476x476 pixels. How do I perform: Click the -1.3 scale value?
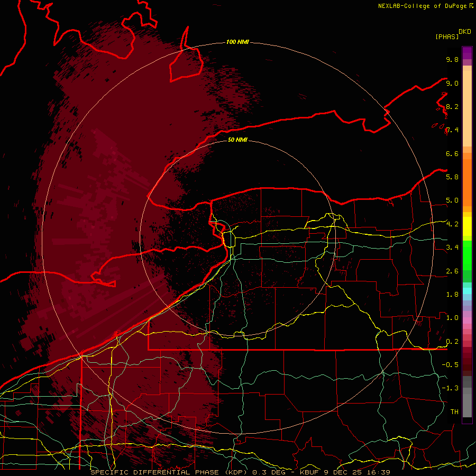(450, 388)
